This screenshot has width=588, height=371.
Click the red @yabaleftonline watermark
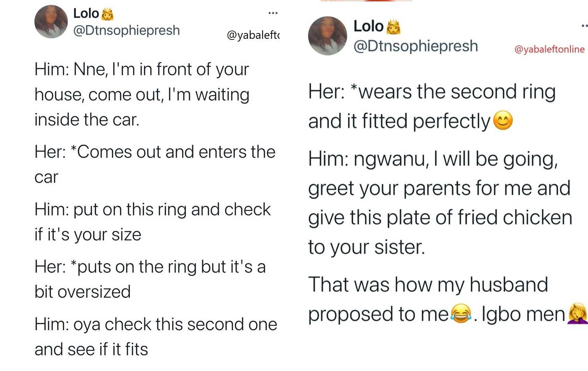(x=549, y=49)
